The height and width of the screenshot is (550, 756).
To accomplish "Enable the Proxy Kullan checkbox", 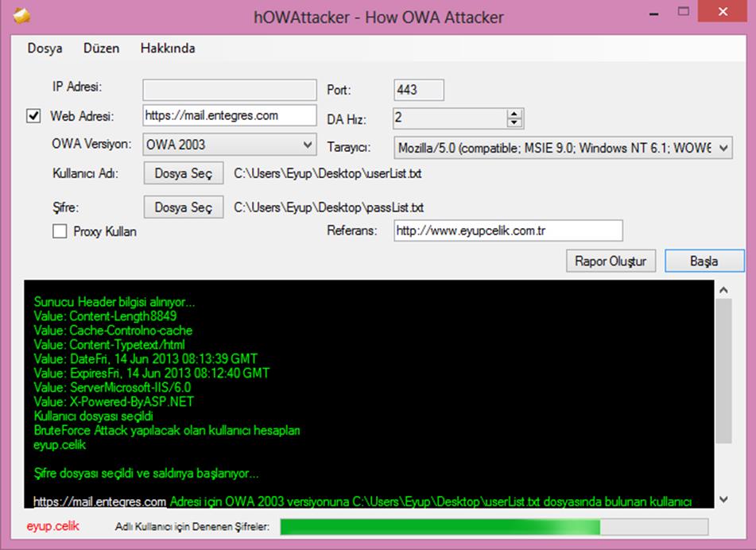I will pos(60,231).
